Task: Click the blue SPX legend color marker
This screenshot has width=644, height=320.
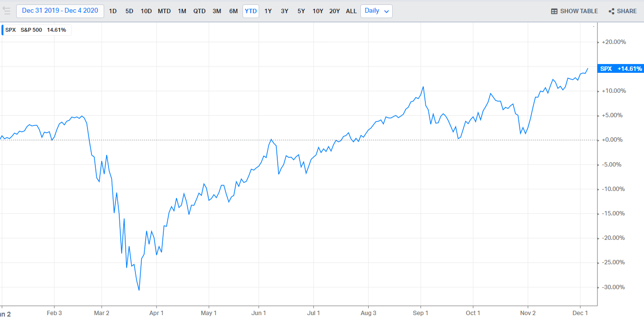Action: (x=2, y=30)
